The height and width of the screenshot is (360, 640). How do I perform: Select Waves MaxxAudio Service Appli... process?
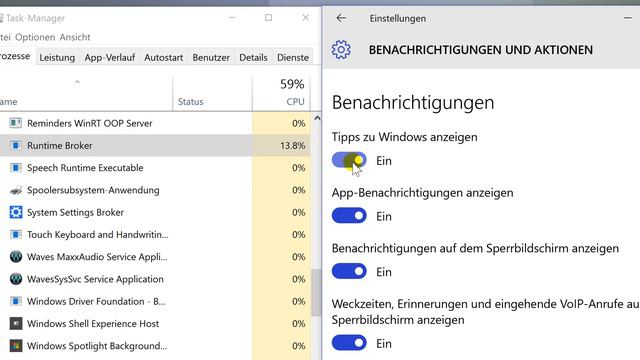(x=155, y=257)
